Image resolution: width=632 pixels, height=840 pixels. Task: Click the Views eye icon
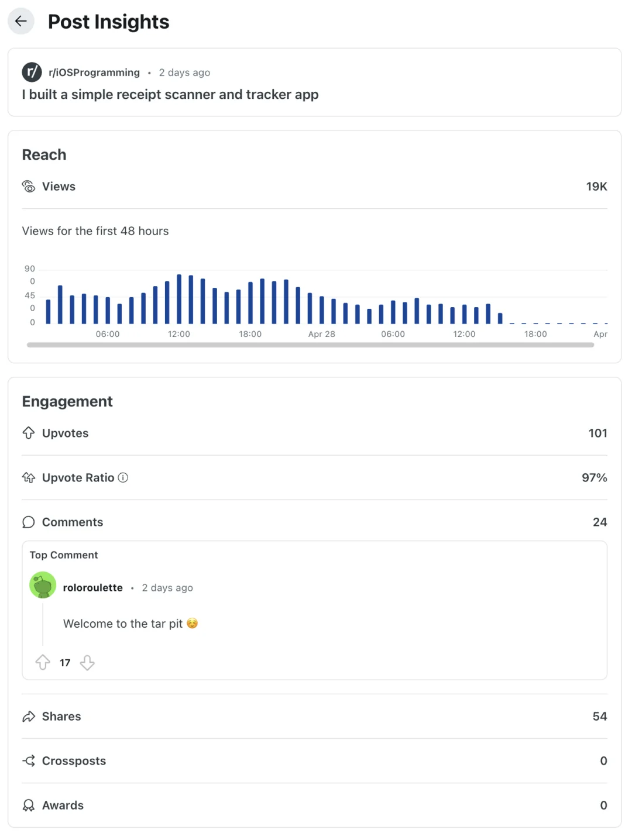(x=29, y=187)
